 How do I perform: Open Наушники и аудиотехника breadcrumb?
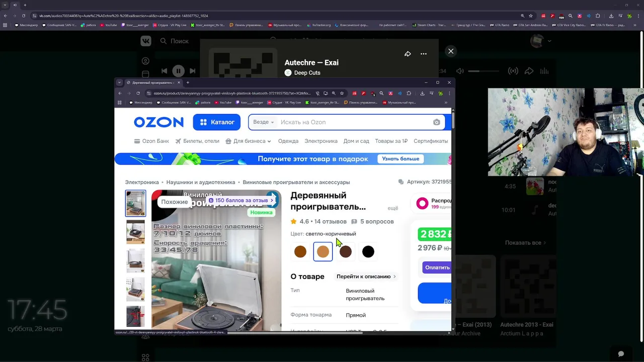tap(201, 182)
